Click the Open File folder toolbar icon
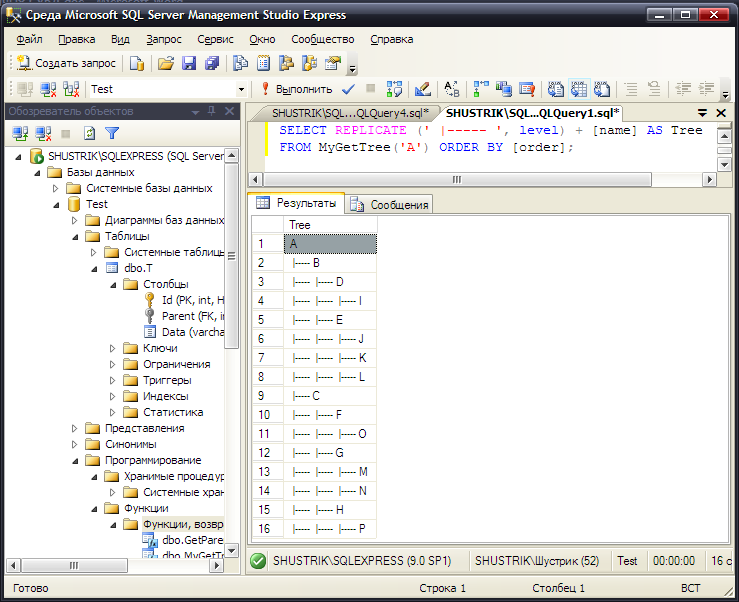This screenshot has height=602, width=739. [165, 63]
